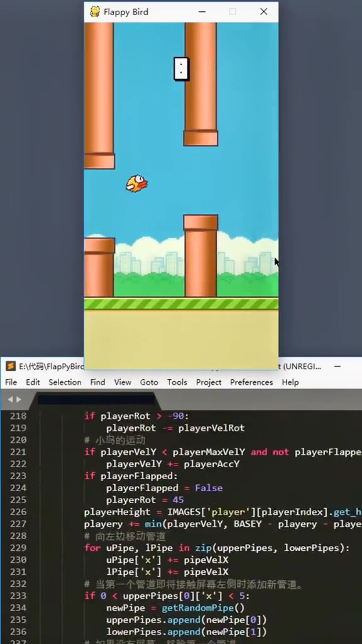Click the Sublime Text app icon in title bar

click(x=11, y=366)
